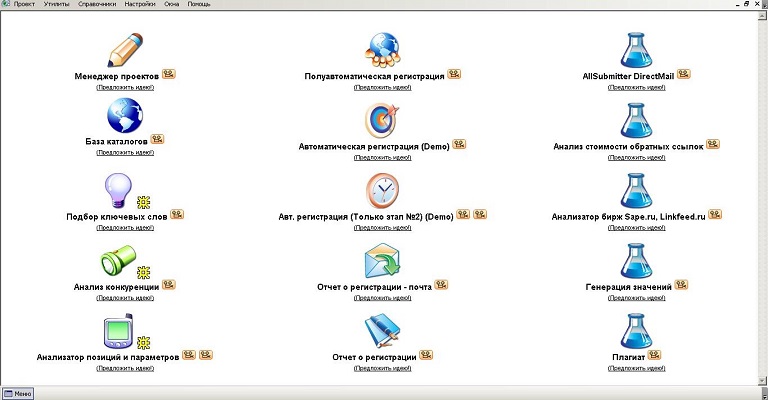Click the Менеджер проектов label
Image resolution: width=768 pixels, height=400 pixels.
(117, 76)
